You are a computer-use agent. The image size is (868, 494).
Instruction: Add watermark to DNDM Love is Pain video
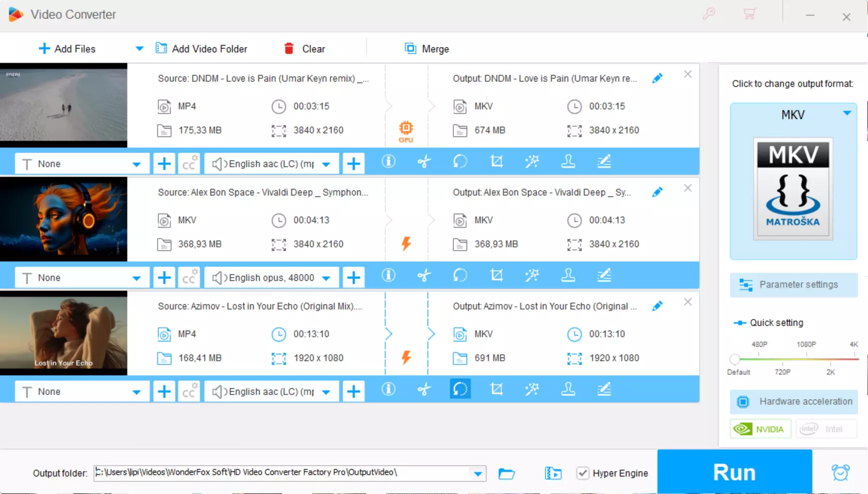coord(568,161)
